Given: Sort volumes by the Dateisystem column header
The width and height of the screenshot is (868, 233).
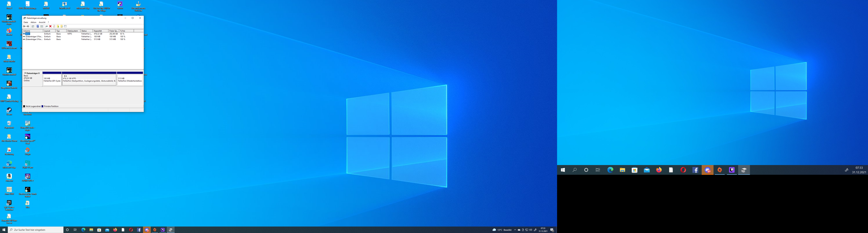Looking at the screenshot, I should pos(73,31).
